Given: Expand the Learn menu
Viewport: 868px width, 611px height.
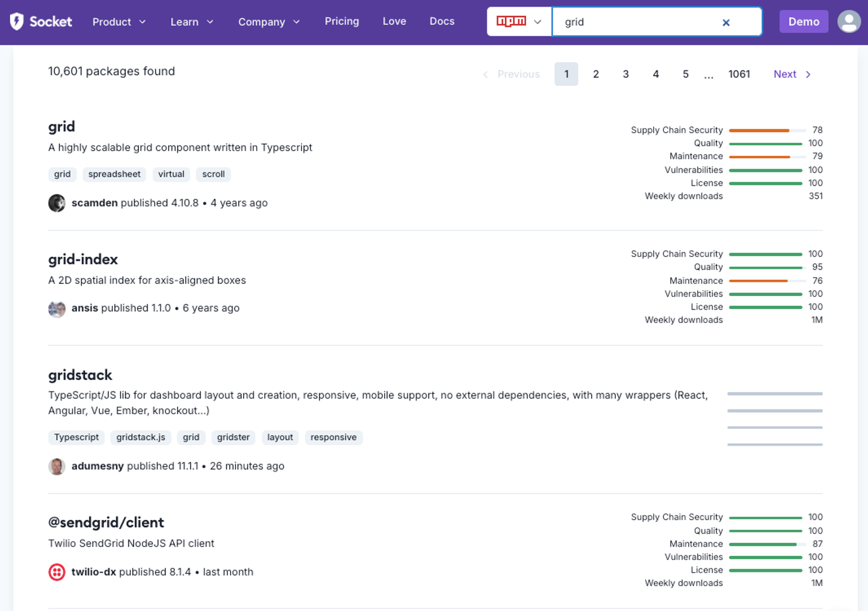Looking at the screenshot, I should coord(192,22).
